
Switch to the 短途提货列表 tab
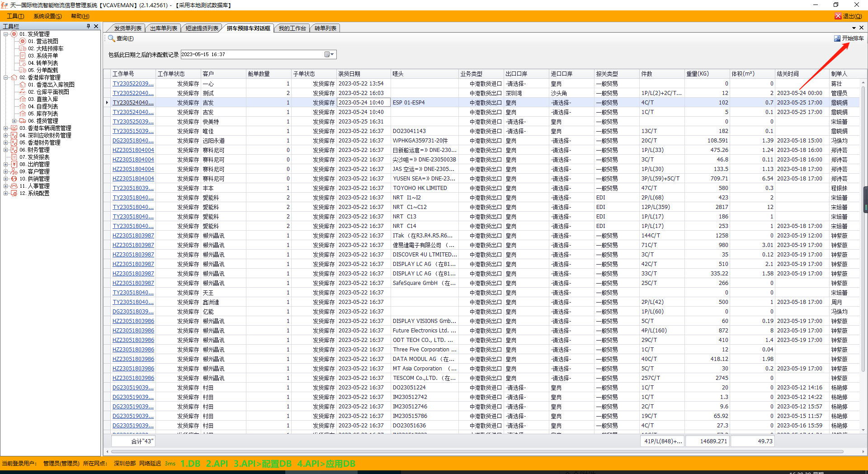(x=202, y=28)
